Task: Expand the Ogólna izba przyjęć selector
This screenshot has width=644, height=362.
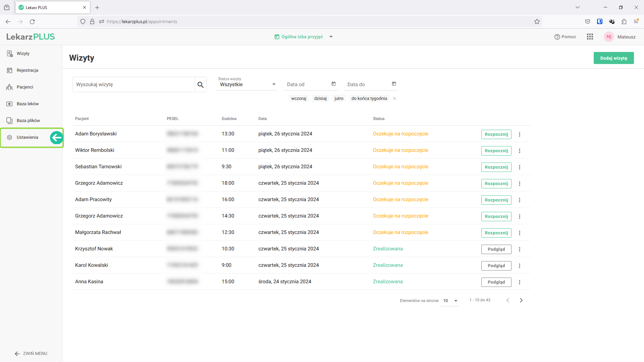Action: 331,37
